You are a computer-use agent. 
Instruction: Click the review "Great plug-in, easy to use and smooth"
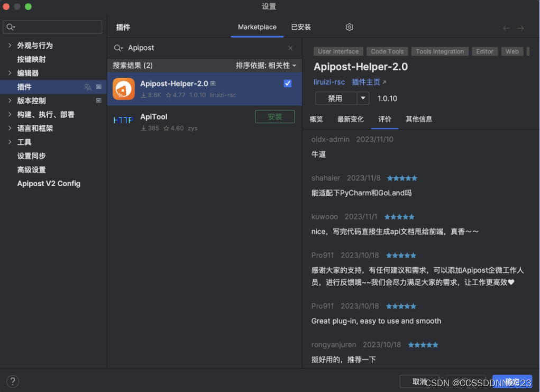click(x=376, y=321)
